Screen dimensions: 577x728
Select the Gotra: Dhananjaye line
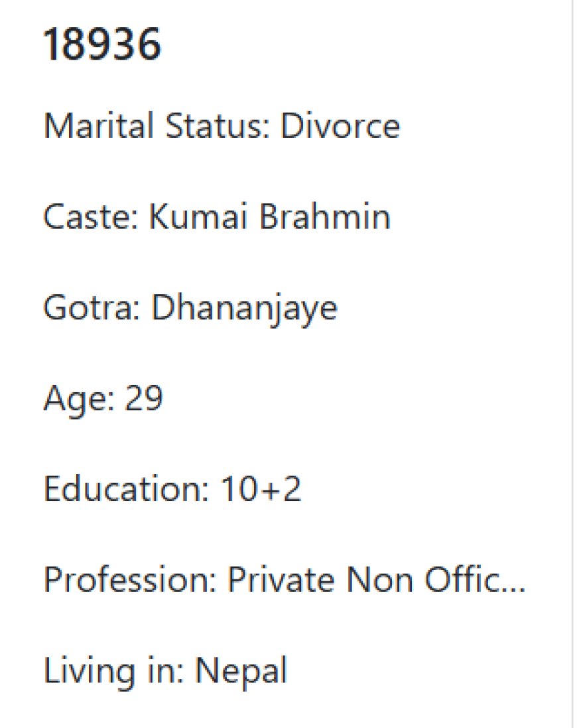point(190,309)
